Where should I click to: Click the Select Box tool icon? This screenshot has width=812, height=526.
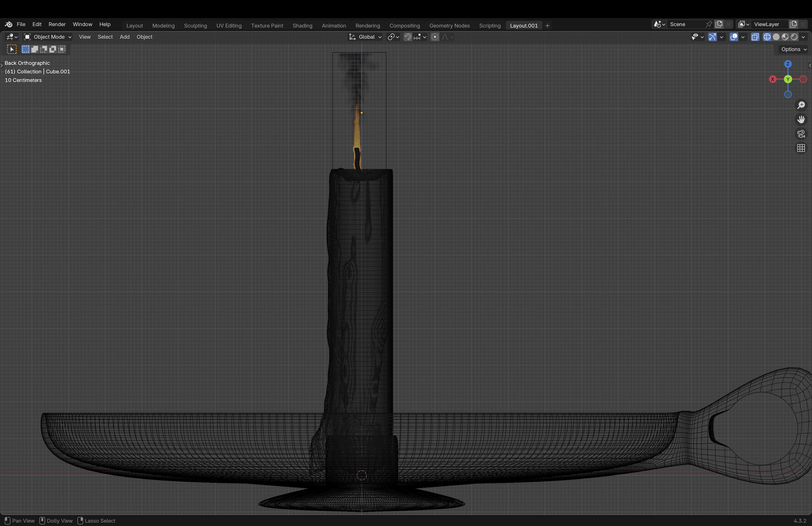[x=12, y=49]
